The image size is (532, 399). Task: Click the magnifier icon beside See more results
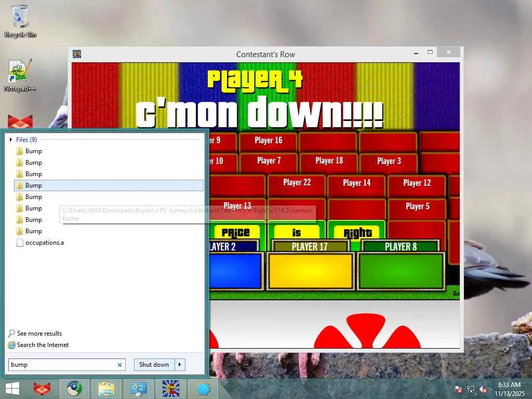coord(11,333)
